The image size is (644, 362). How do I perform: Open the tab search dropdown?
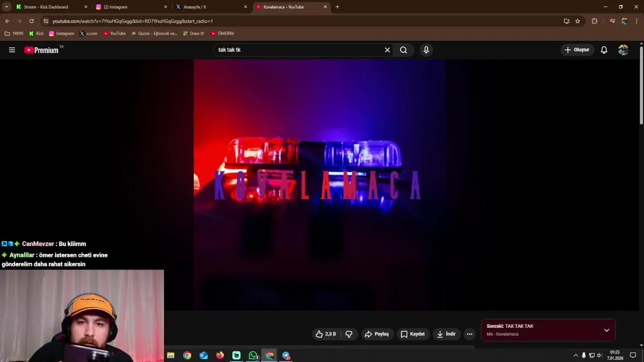tap(7, 7)
